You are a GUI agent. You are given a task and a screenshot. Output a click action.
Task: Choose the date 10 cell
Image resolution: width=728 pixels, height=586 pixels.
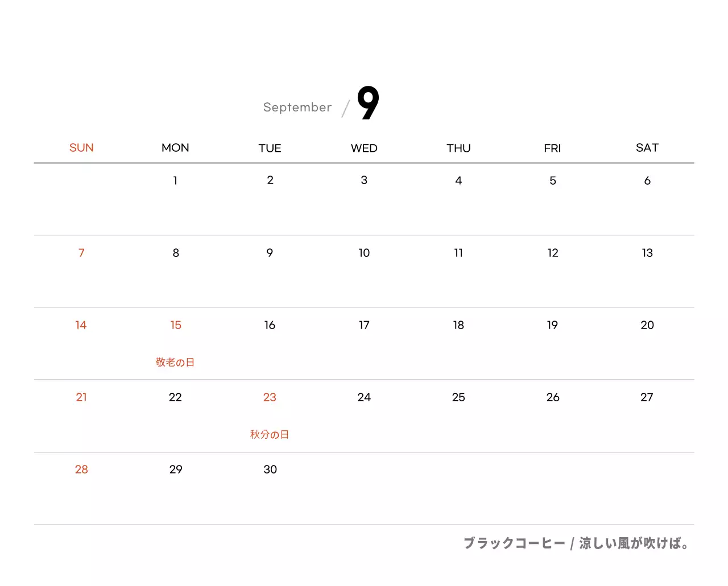364,253
